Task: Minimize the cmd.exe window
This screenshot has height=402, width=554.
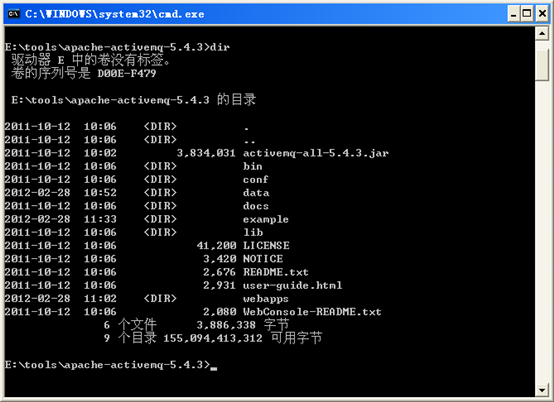Action: tap(514, 14)
